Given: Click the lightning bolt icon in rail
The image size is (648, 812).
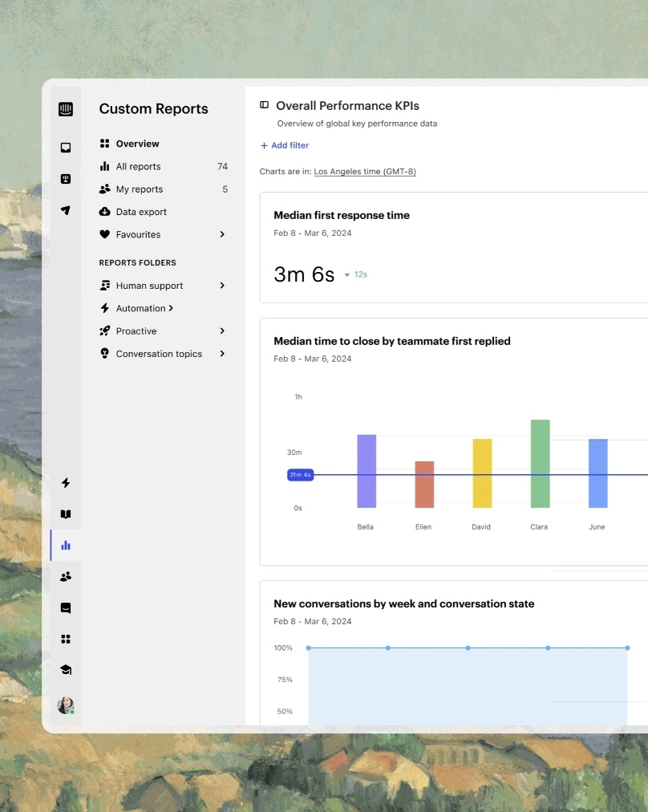Looking at the screenshot, I should (66, 483).
